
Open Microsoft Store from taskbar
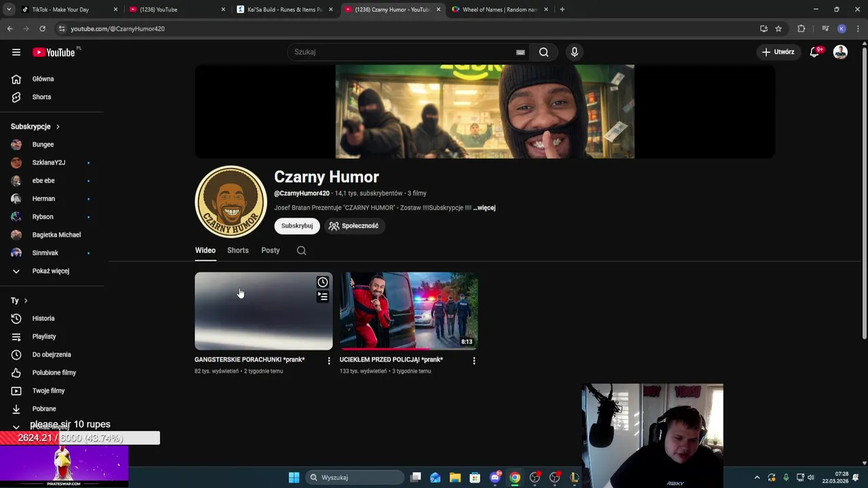click(x=475, y=477)
